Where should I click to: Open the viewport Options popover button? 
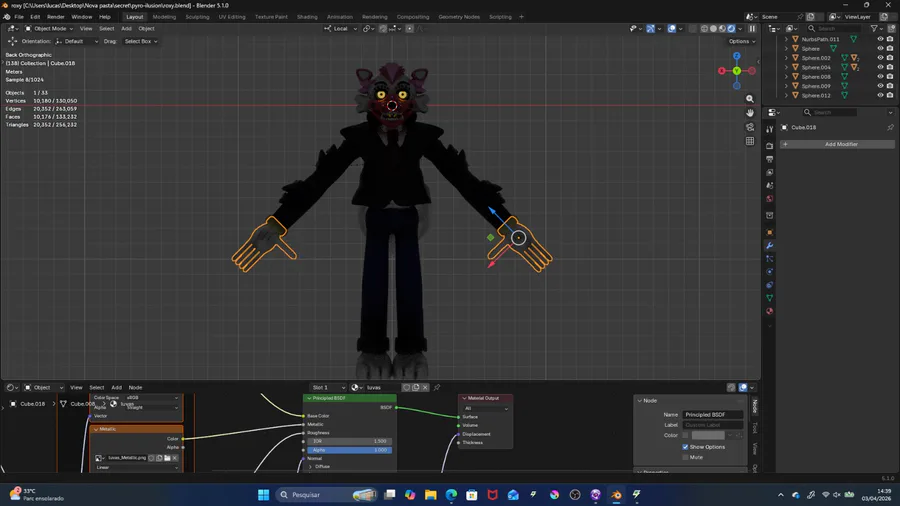(740, 41)
